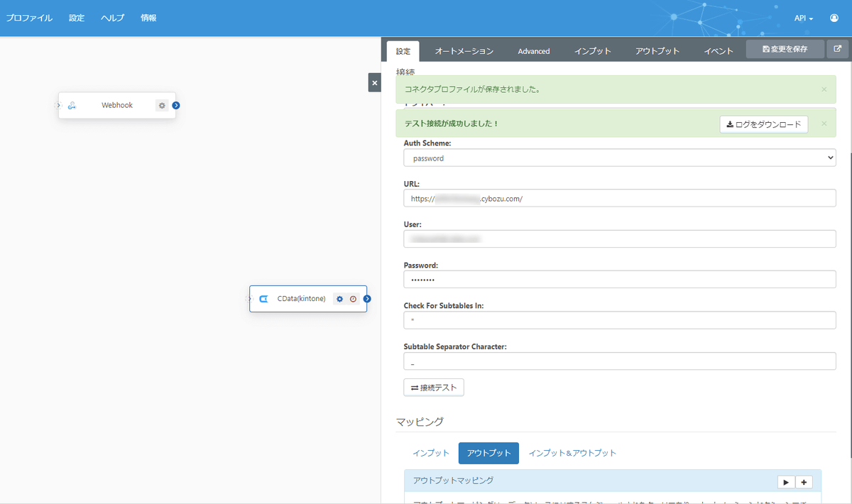Click the 接続テスト button
The width and height of the screenshot is (852, 504).
(434, 388)
